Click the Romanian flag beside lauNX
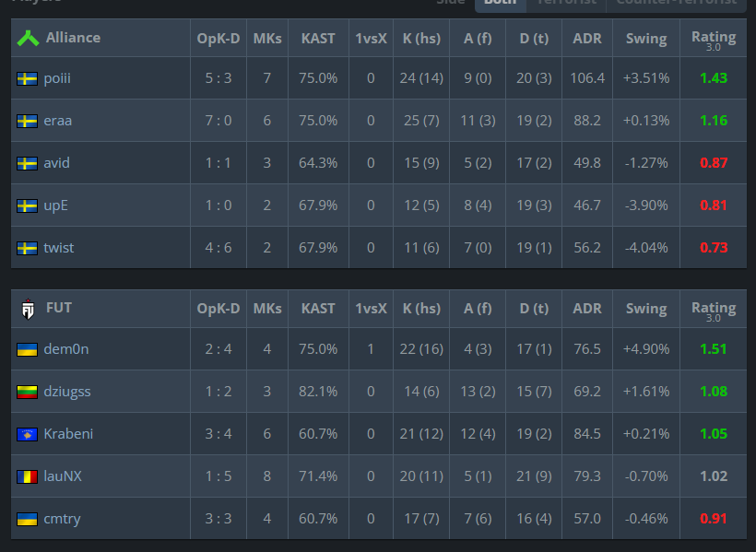 point(27,476)
